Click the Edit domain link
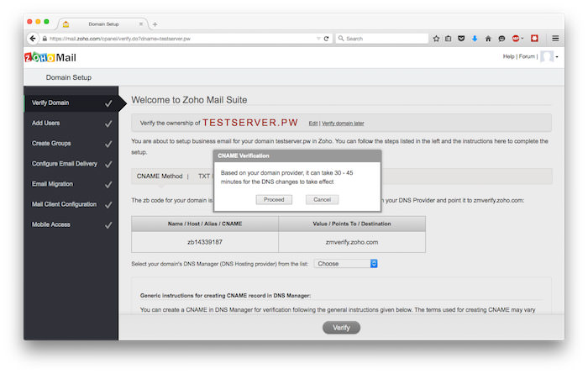Image resolution: width=588 pixels, height=374 pixels. click(x=312, y=124)
